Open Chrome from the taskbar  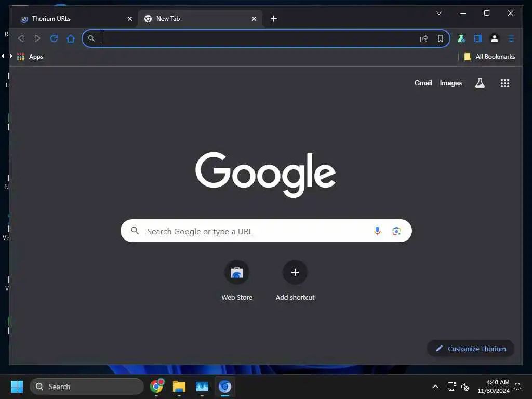[157, 386]
